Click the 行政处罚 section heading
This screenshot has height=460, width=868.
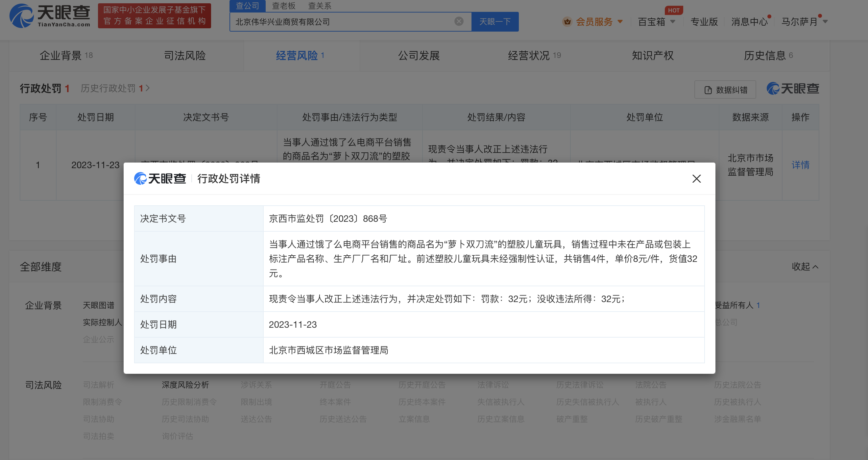(41, 89)
